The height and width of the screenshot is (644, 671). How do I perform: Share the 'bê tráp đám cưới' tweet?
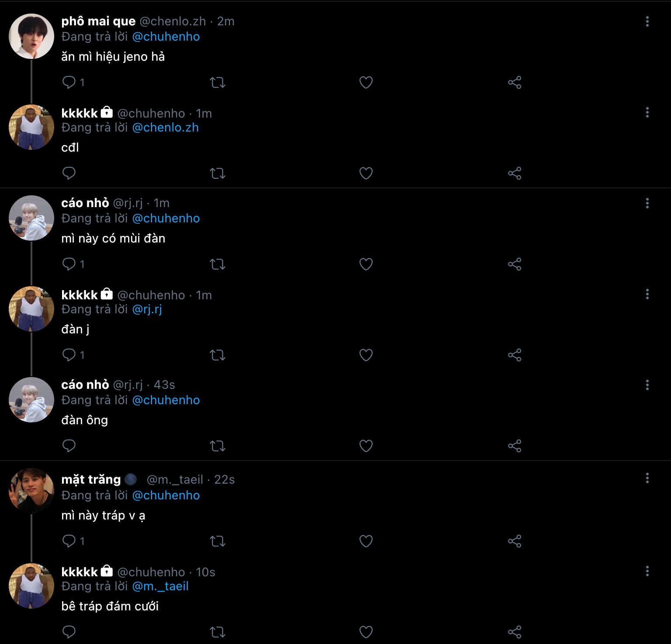pos(515,632)
